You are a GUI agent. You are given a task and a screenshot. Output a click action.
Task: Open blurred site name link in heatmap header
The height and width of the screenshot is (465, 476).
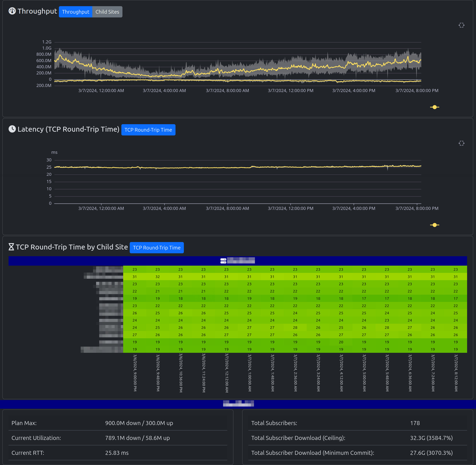click(241, 261)
